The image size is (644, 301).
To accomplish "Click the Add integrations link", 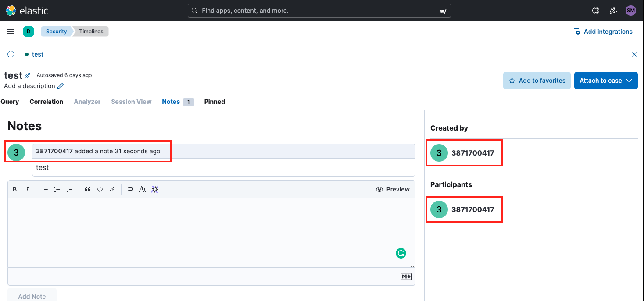I will click(x=603, y=32).
